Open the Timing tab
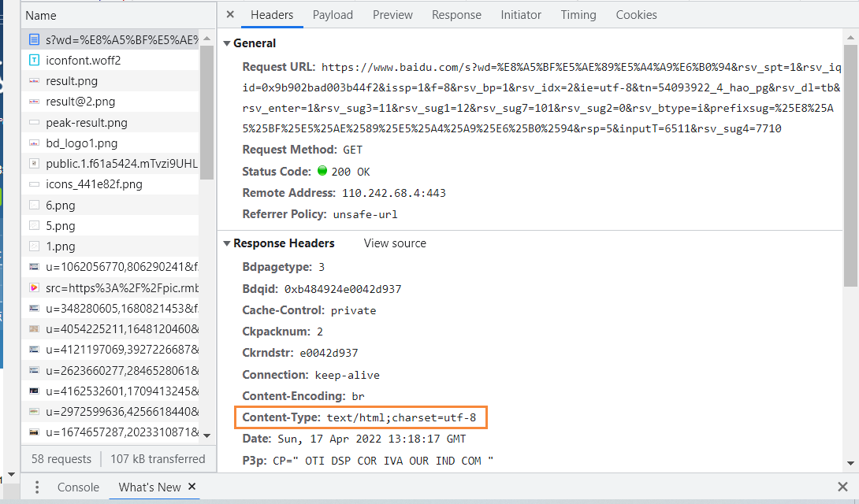Screen dimensions: 859x504 point(578,15)
